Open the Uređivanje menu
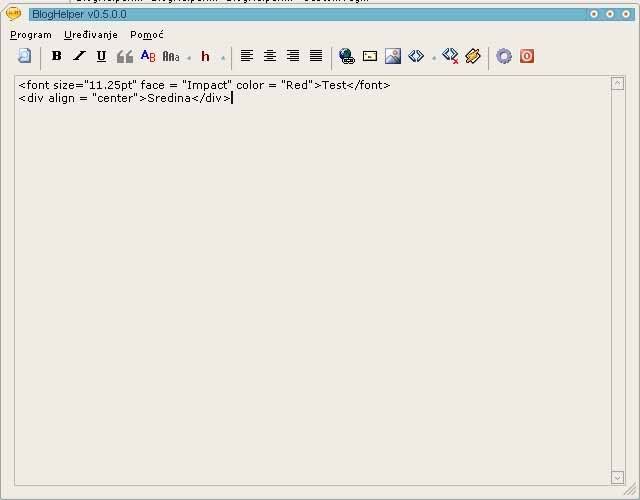The image size is (640, 500). pos(91,34)
